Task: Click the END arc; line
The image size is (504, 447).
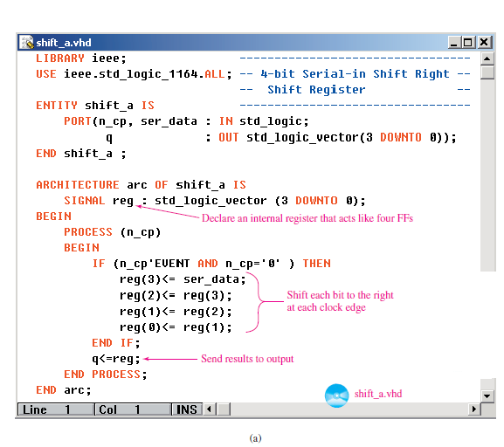Action: click(x=64, y=390)
